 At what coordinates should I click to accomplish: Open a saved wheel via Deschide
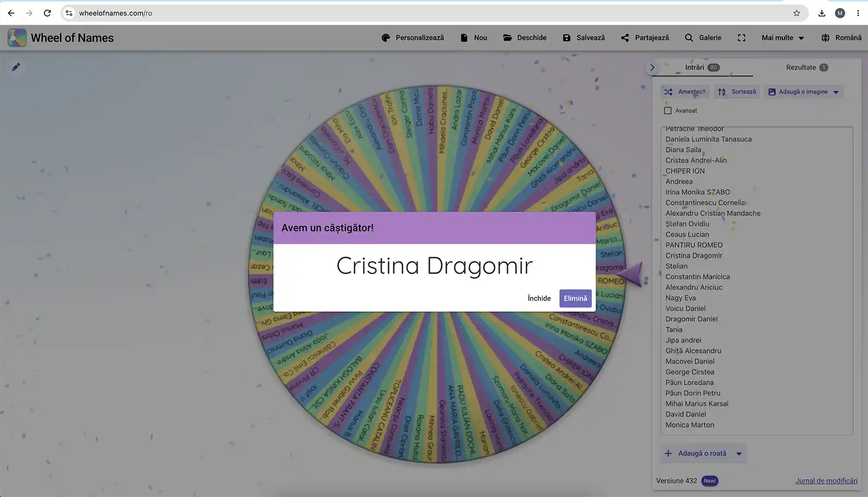click(x=525, y=37)
